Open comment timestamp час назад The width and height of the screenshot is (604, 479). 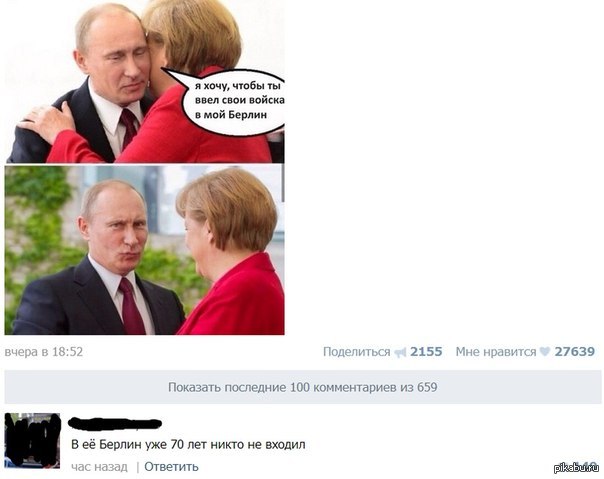(x=99, y=467)
